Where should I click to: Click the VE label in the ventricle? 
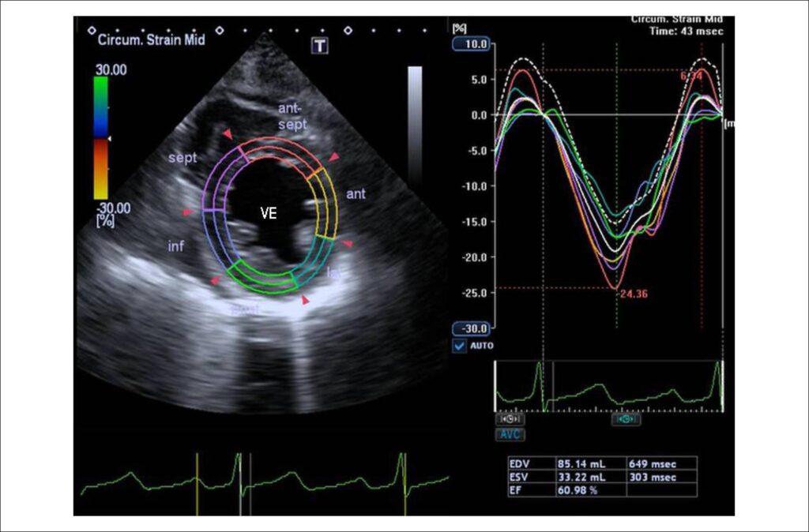(269, 213)
